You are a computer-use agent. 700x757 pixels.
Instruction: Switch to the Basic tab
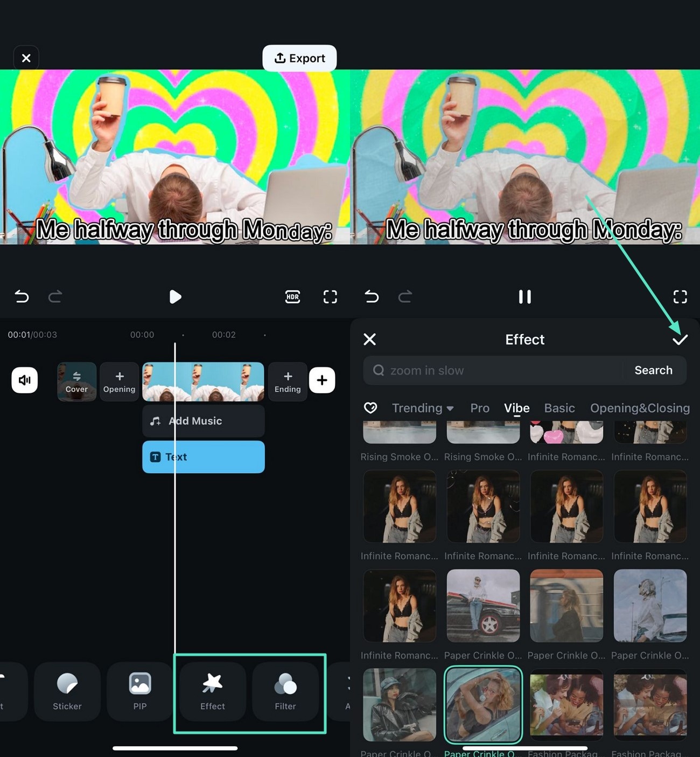click(x=559, y=408)
